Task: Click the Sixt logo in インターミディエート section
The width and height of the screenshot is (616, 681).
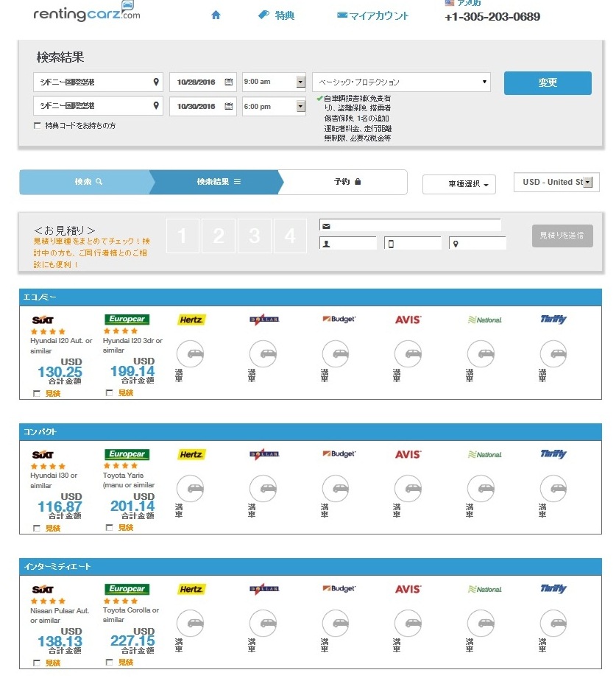Action: tap(43, 590)
